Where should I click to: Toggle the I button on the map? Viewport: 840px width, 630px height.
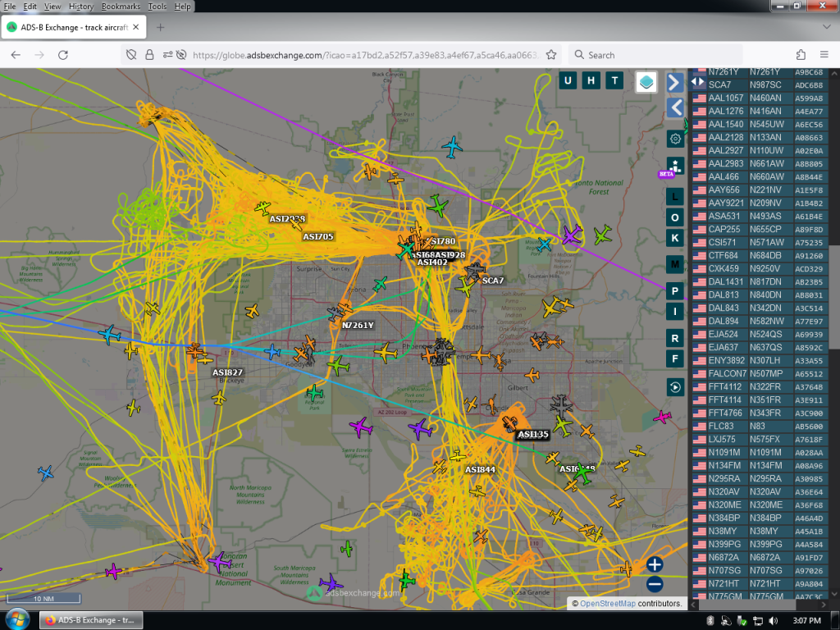point(675,311)
